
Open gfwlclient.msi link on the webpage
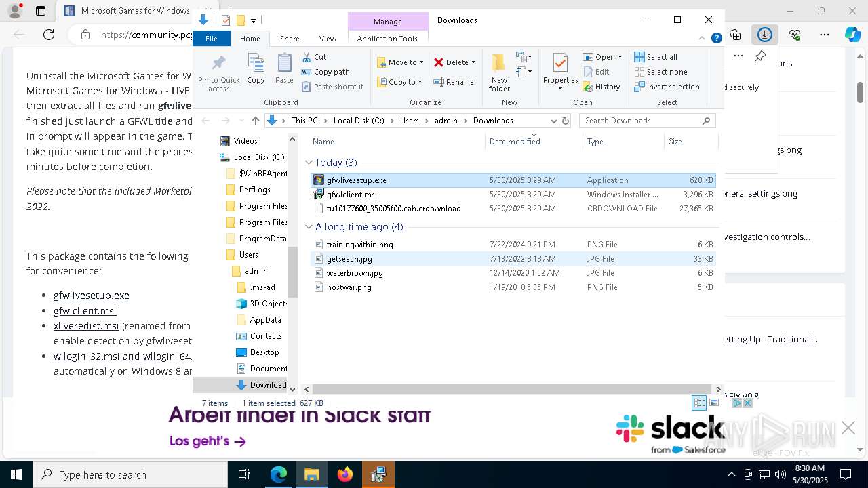click(85, 311)
